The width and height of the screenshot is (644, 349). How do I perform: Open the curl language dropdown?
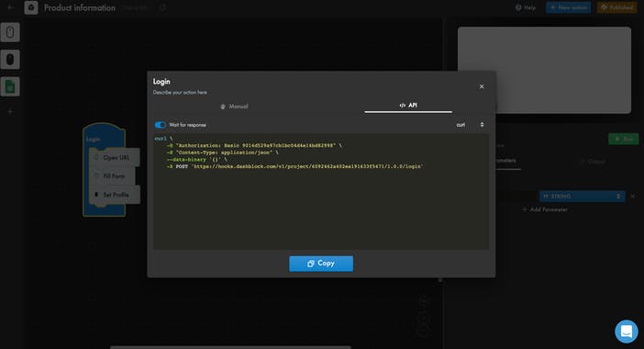(x=470, y=125)
